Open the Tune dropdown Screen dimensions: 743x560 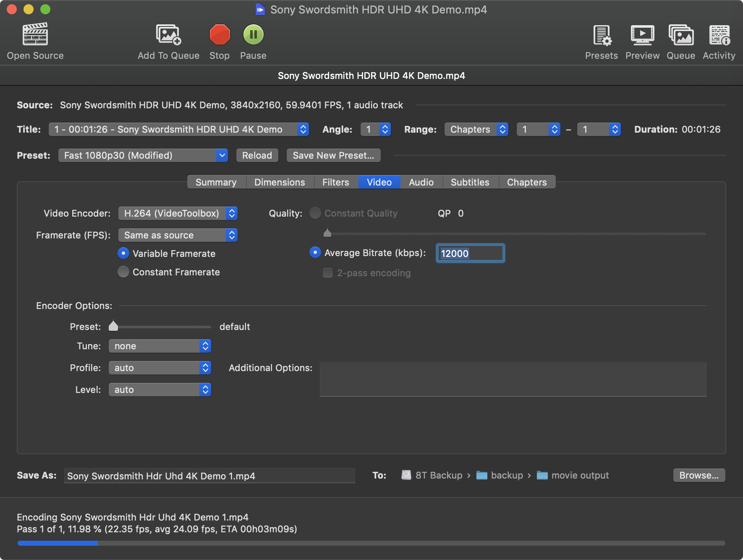coord(160,346)
